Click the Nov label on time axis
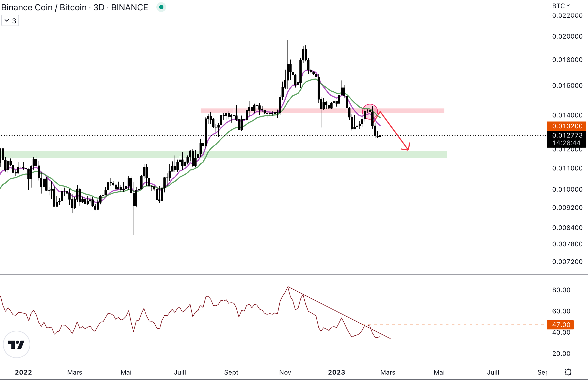588x380 pixels. pos(285,372)
